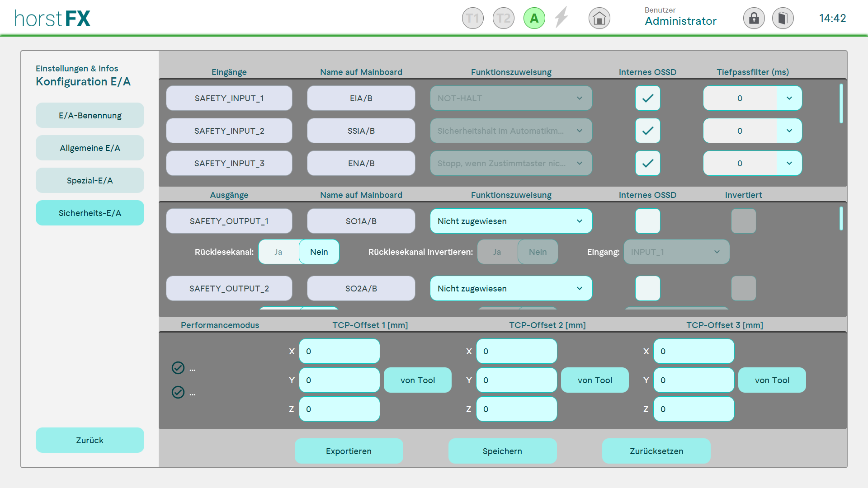Screen dimensions: 868x488
Task: Open the Spezial-E/A section
Action: [90, 180]
